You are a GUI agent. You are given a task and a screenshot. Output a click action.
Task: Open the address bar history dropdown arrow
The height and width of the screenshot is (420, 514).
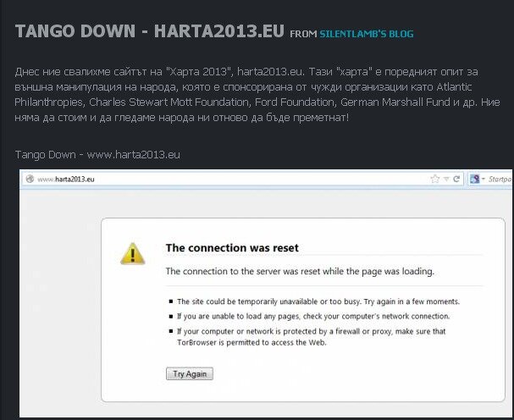click(x=446, y=179)
